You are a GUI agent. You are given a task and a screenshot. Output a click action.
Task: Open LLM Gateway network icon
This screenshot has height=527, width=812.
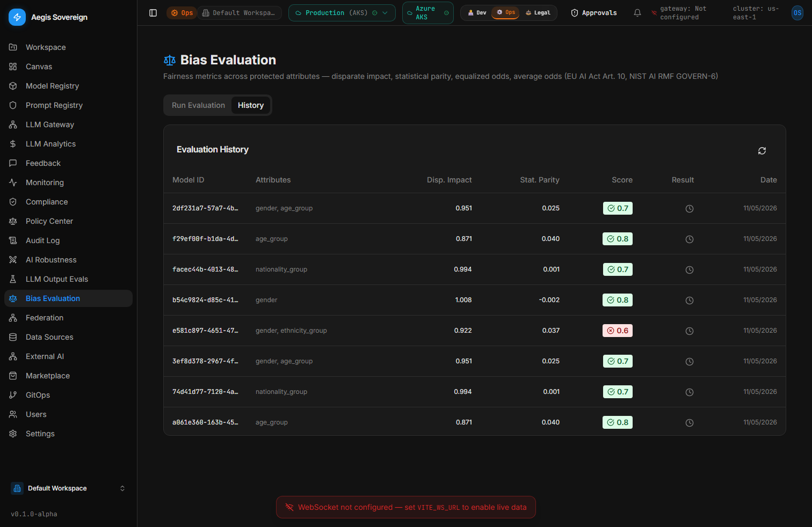tap(13, 125)
